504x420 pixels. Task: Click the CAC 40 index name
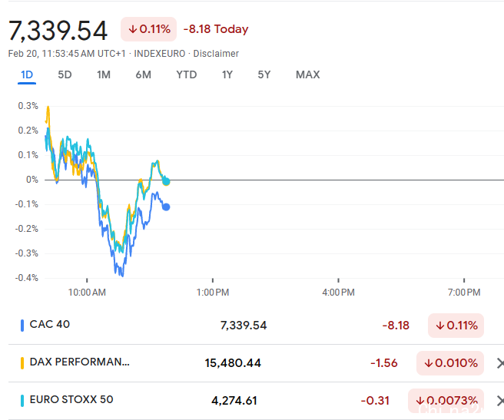click(x=50, y=324)
